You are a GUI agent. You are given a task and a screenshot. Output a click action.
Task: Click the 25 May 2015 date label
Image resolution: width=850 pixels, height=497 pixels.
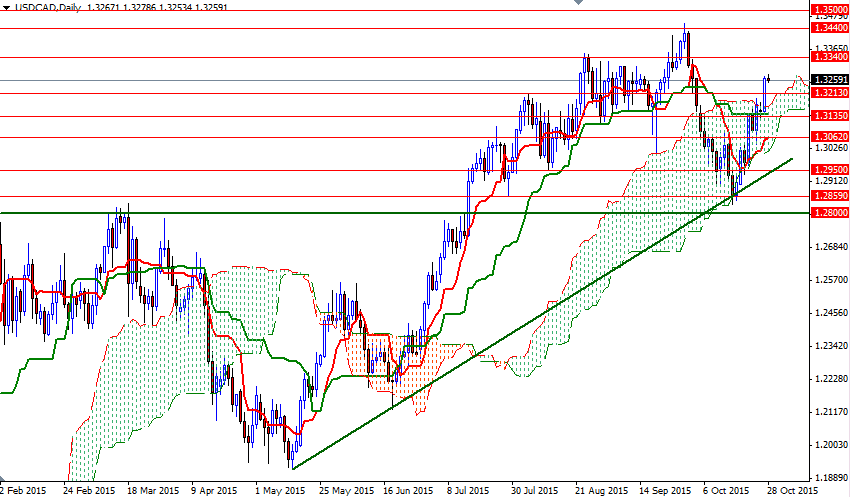(346, 490)
